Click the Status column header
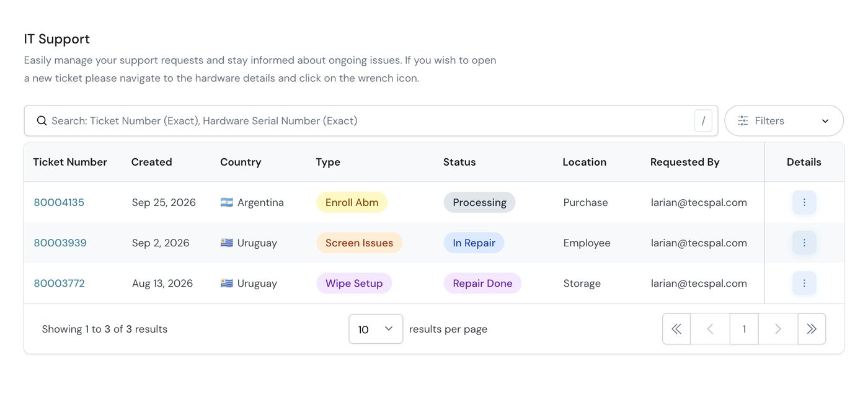The height and width of the screenshot is (412, 868). (x=459, y=162)
